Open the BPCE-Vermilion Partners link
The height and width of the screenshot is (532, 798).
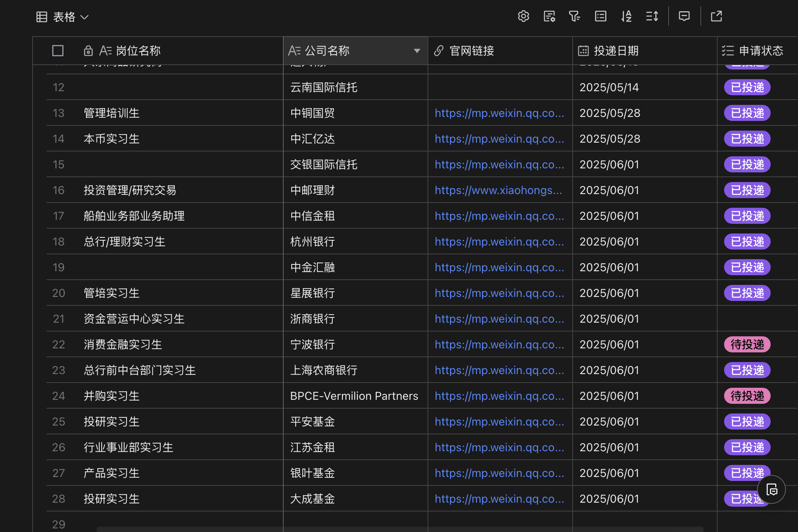click(499, 396)
